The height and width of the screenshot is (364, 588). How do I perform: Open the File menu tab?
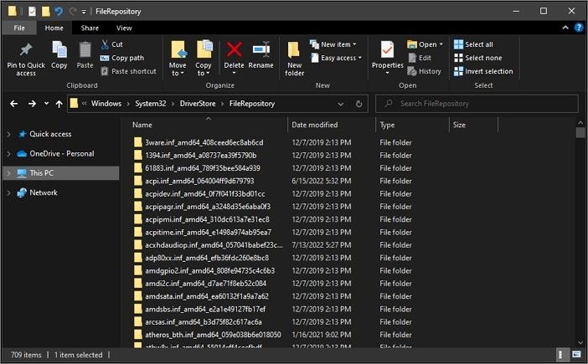[x=18, y=28]
